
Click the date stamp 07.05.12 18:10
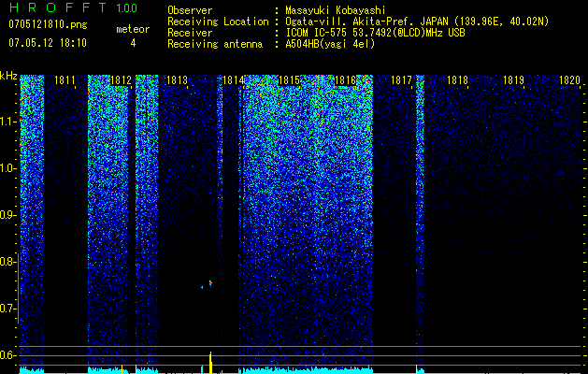48,43
